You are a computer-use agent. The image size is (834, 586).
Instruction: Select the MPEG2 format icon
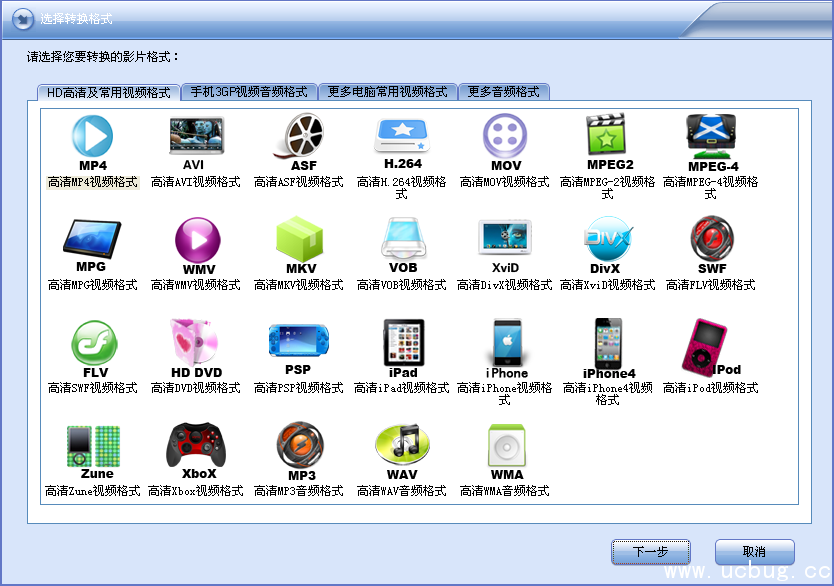point(608,134)
